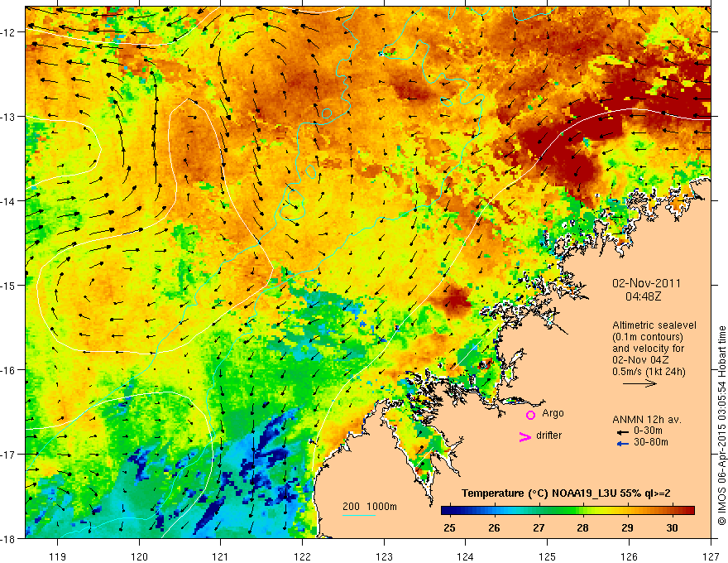Click the 'ANMN 12h av.' label

click(647, 420)
